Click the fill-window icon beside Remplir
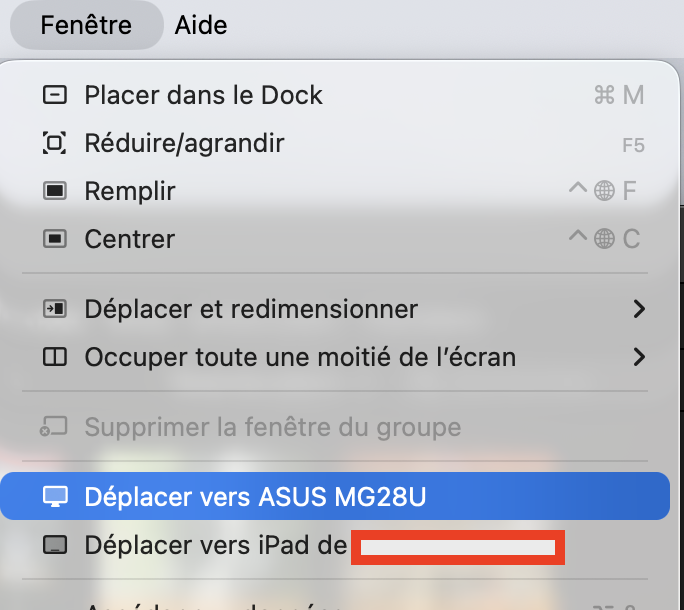Viewport: 684px width, 610px height. pyautogui.click(x=55, y=191)
